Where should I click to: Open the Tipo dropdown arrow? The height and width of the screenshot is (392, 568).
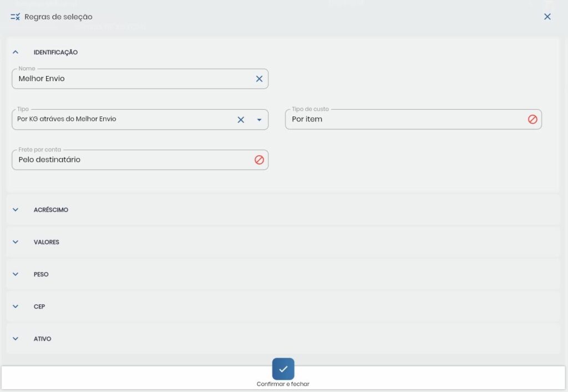click(258, 120)
